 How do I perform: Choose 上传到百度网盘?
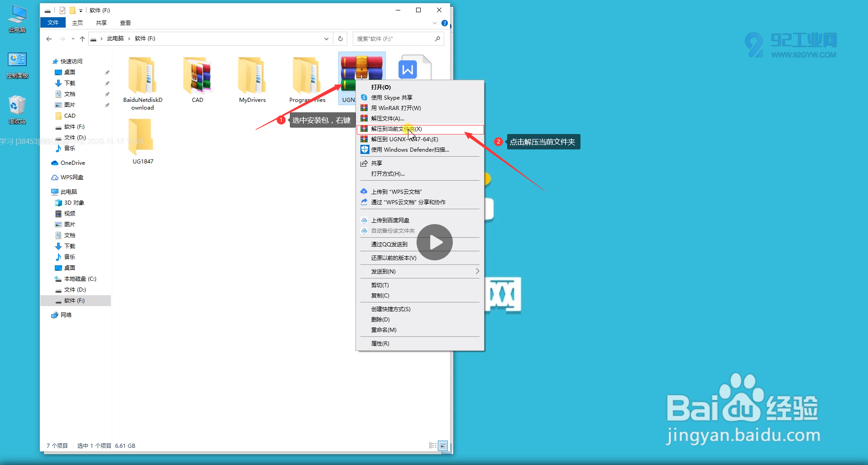pos(420,220)
